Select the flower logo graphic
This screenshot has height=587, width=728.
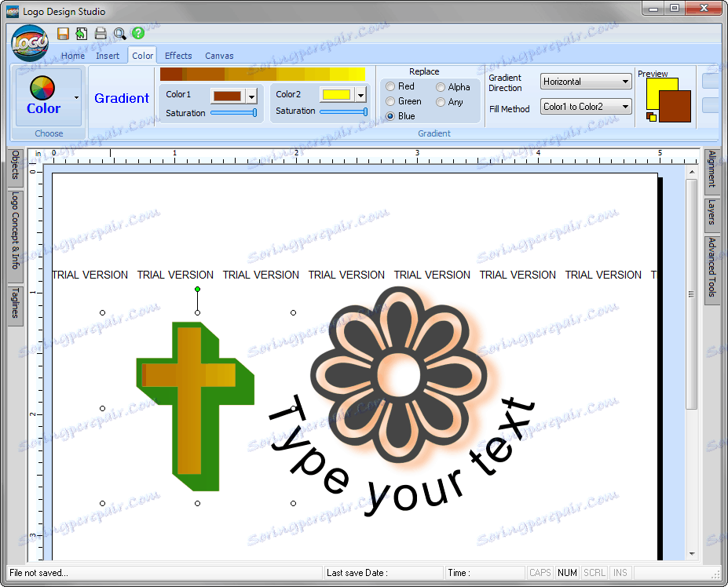(398, 374)
